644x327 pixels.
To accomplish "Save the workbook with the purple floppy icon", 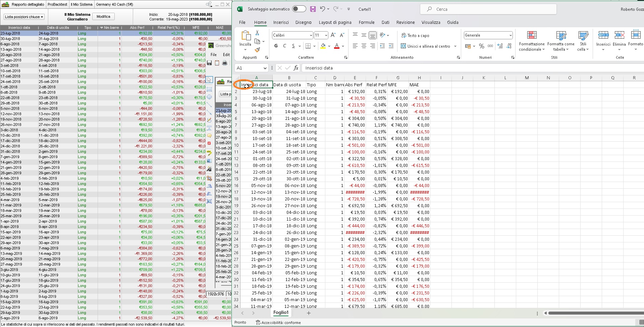I will 313,9.
